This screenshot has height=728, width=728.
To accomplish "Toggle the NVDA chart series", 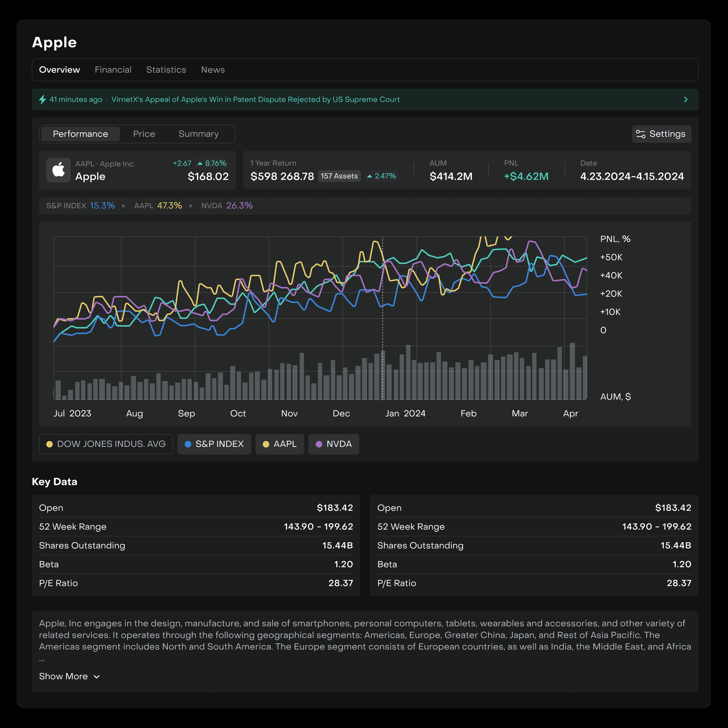I will (x=333, y=444).
